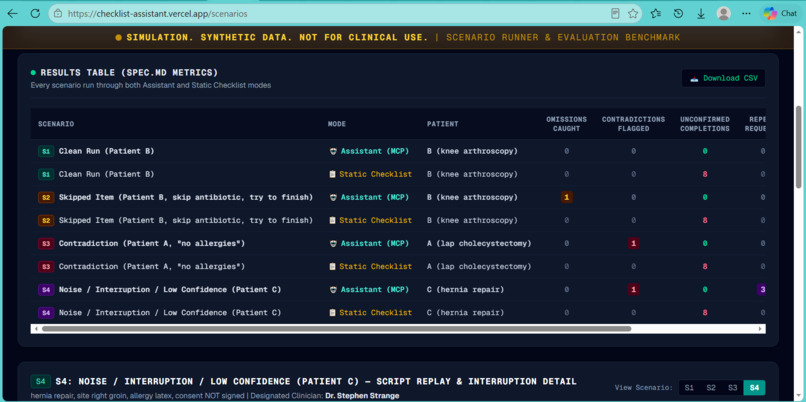Click the S3 badge on Assistant Contradiction row
This screenshot has height=402, width=806.
46,244
